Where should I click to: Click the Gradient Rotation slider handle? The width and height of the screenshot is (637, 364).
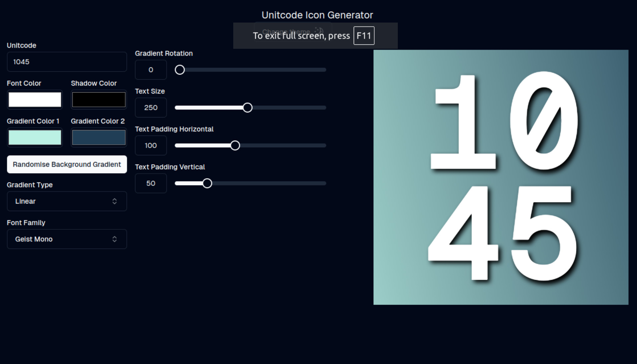(x=180, y=70)
